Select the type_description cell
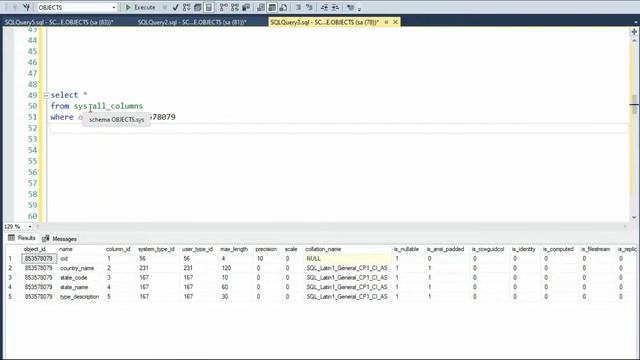The width and height of the screenshot is (640, 360). (80, 297)
